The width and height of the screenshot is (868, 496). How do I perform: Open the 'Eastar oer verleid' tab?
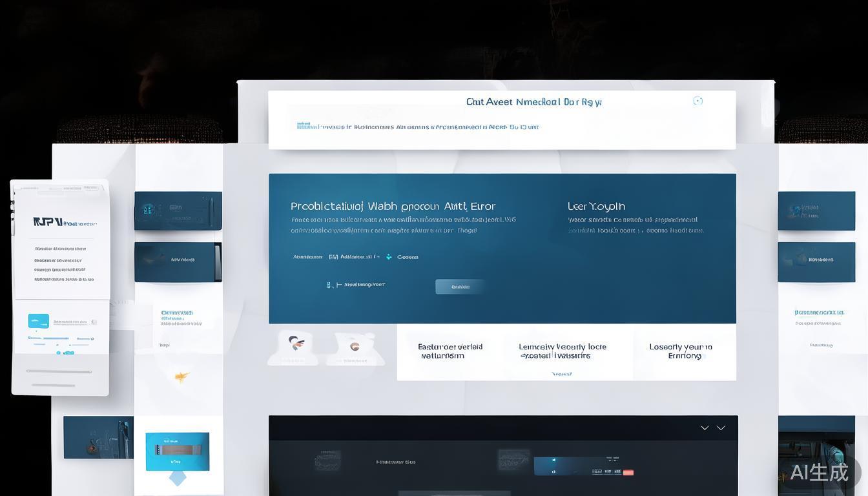point(450,351)
